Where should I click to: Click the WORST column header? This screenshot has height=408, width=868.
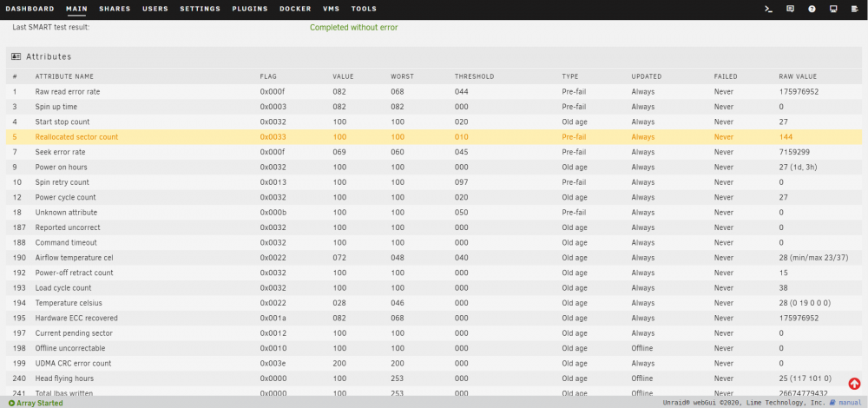tap(402, 76)
